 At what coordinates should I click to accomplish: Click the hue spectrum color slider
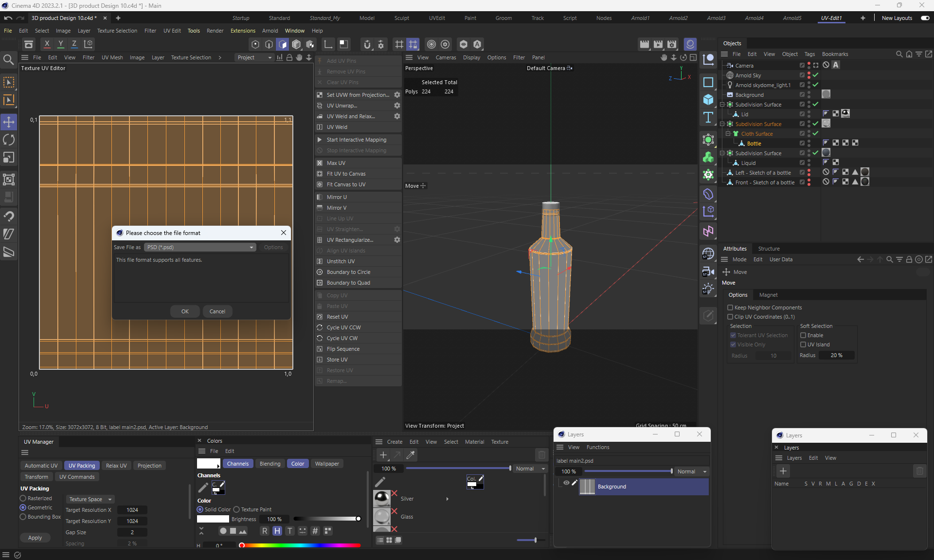click(300, 545)
